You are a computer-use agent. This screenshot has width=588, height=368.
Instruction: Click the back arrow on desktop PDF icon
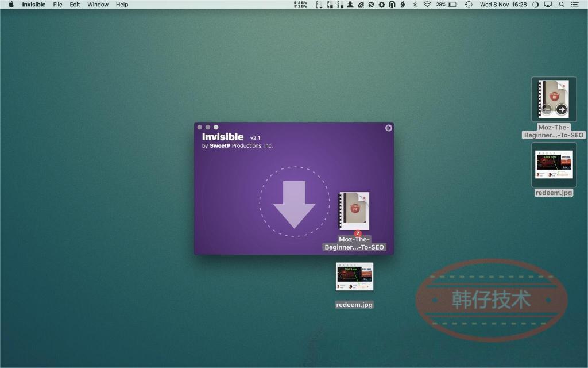tap(546, 109)
